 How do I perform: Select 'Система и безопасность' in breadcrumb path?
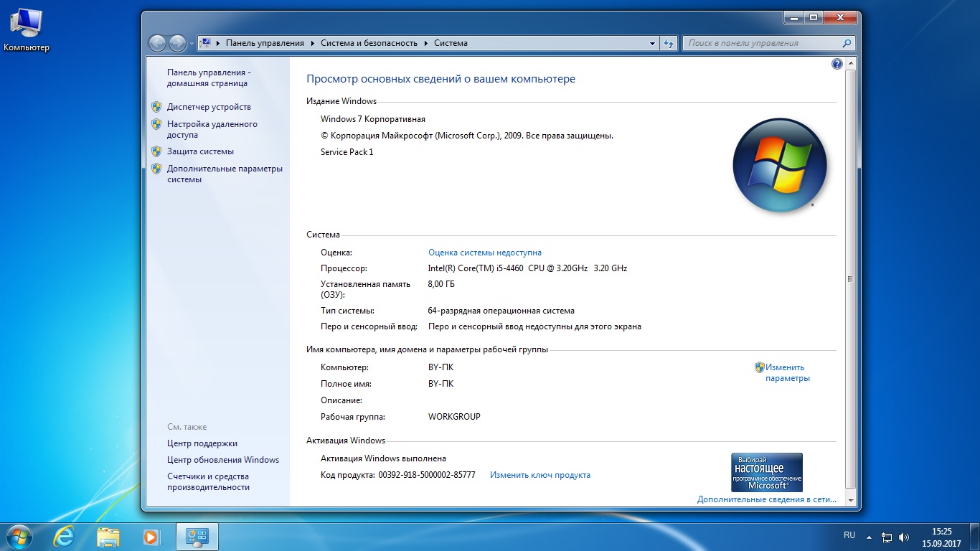pyautogui.click(x=369, y=43)
